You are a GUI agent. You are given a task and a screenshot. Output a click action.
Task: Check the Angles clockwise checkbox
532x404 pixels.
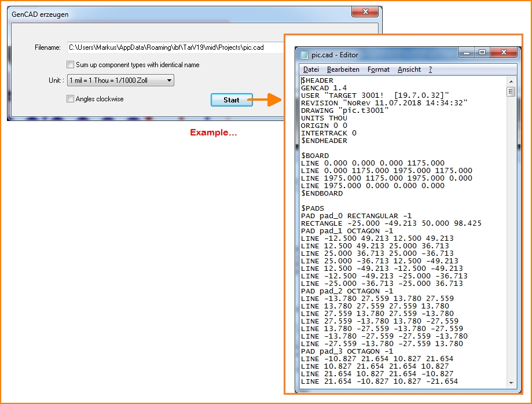70,99
